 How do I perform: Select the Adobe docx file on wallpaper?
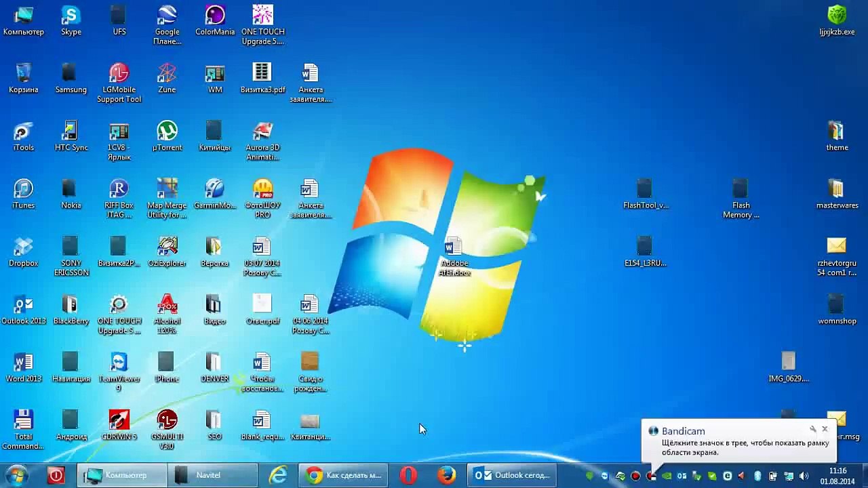click(454, 256)
